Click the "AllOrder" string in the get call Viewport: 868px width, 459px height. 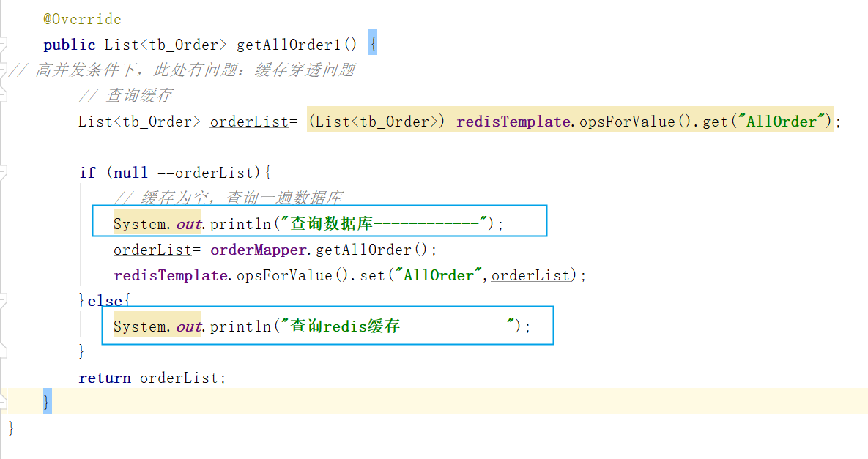click(x=781, y=122)
